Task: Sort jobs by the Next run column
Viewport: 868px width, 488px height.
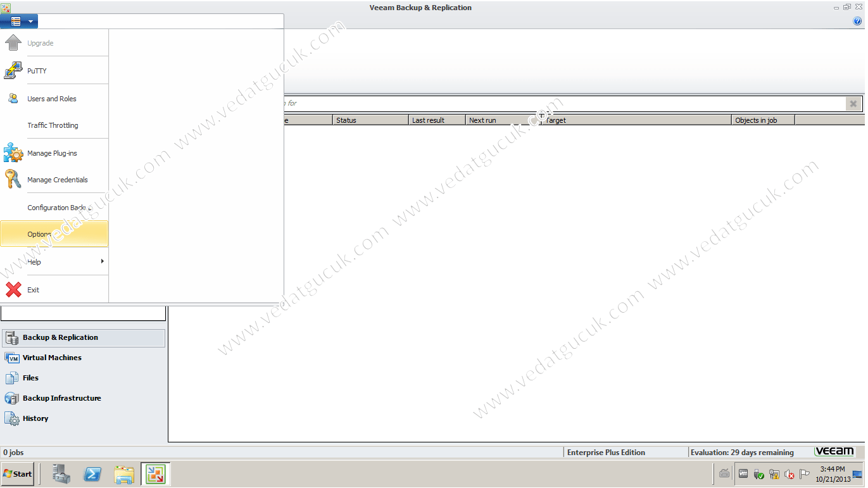Action: click(503, 120)
